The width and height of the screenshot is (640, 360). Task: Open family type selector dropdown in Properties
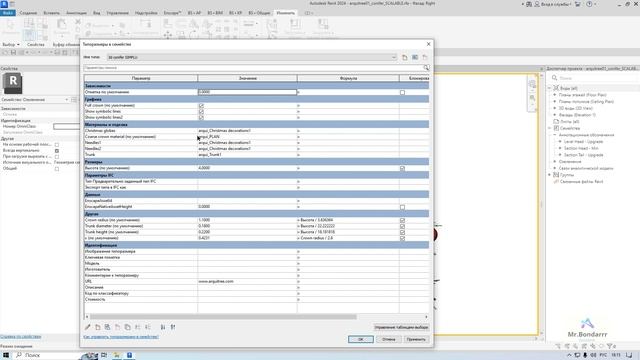[67, 100]
